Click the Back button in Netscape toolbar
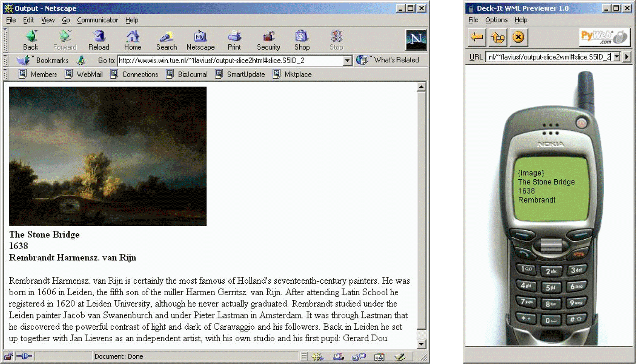636x364 pixels. pos(31,40)
